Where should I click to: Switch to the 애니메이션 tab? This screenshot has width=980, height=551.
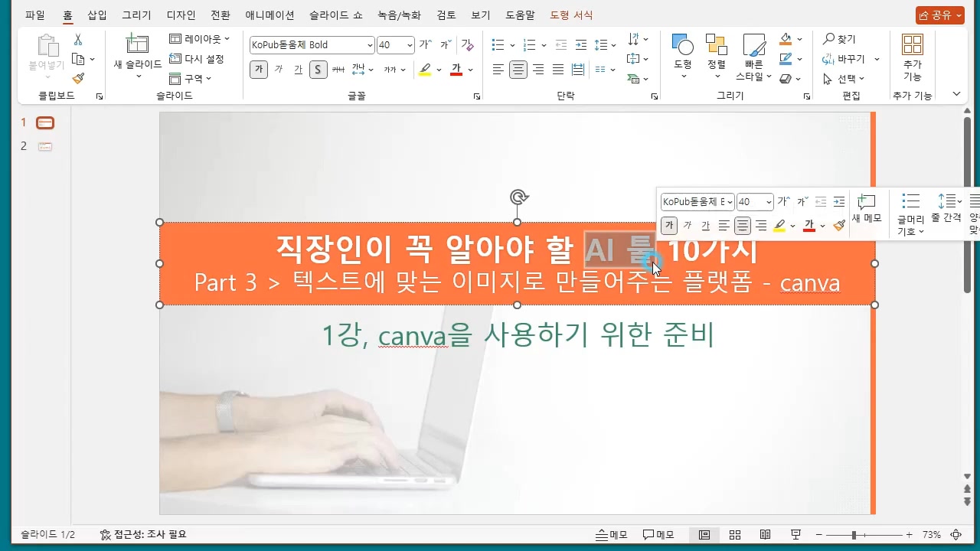pyautogui.click(x=269, y=15)
